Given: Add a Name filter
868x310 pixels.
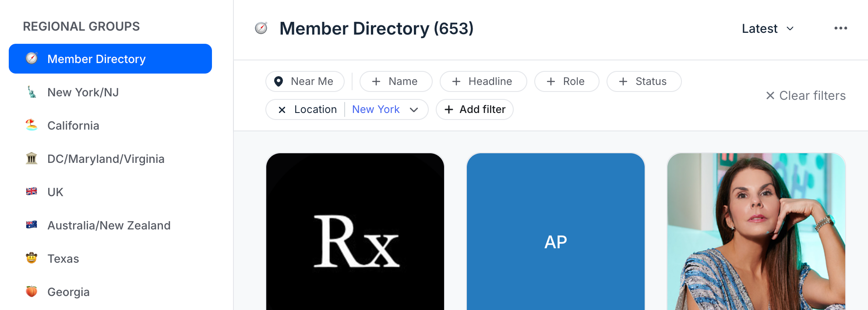Looking at the screenshot, I should point(396,81).
